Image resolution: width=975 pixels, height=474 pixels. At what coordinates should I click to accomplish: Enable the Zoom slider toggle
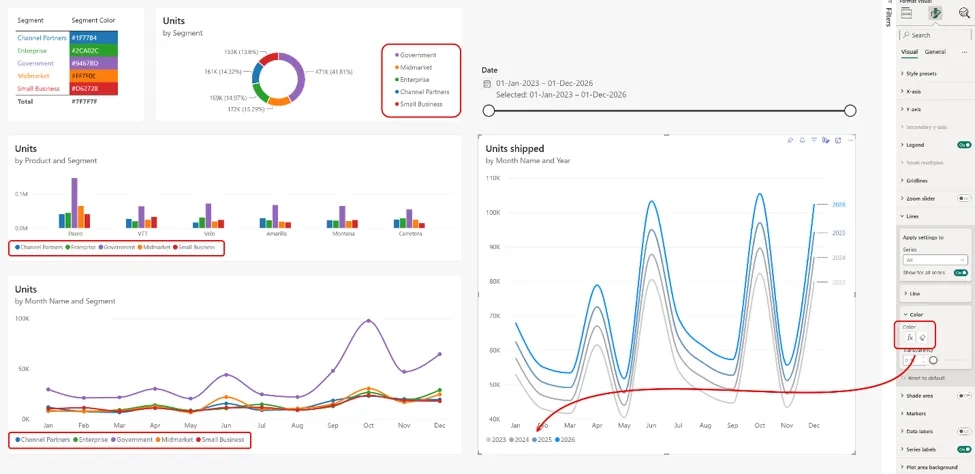click(964, 198)
